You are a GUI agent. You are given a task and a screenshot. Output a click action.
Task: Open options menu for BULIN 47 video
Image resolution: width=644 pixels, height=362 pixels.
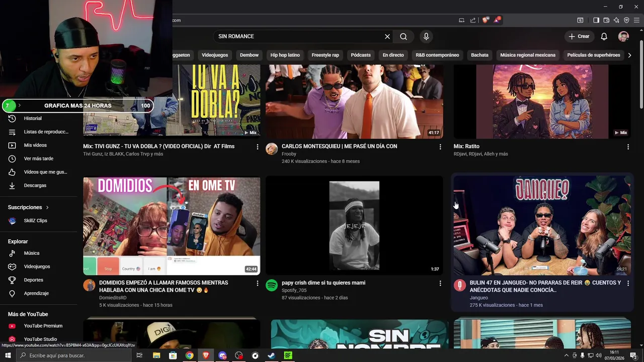click(628, 284)
